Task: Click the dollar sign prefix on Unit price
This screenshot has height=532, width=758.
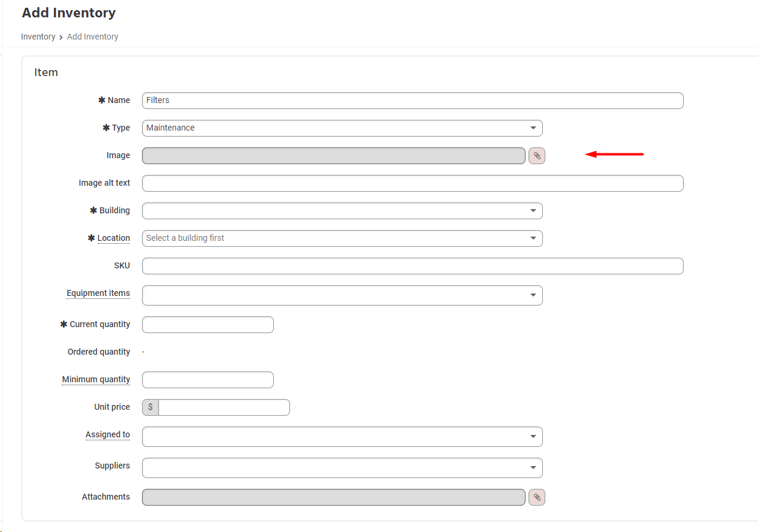Action: point(149,407)
